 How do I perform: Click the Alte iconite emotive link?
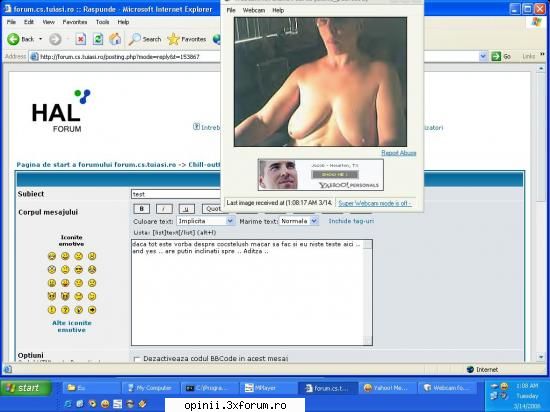72,326
